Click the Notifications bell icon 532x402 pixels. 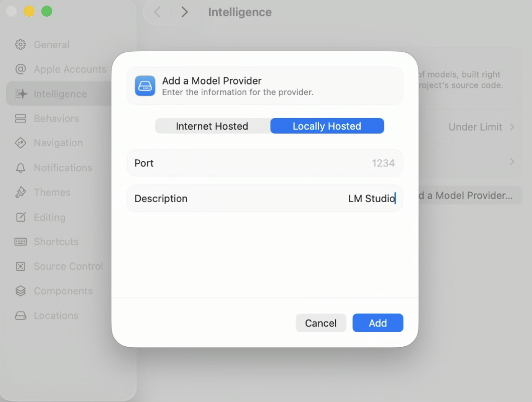21,167
